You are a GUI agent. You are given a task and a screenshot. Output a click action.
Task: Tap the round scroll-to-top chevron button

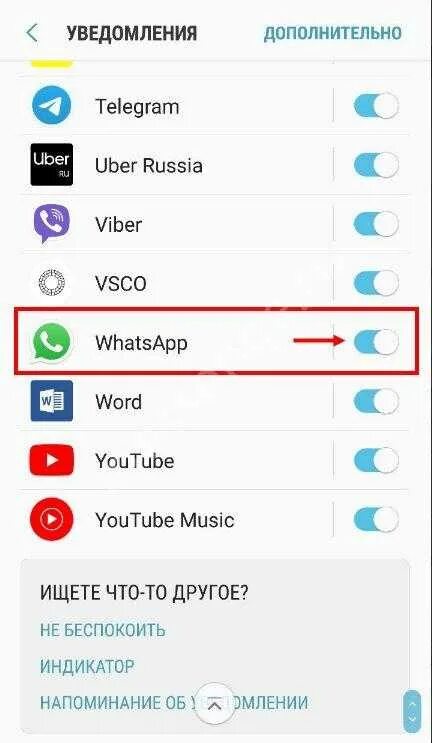click(x=215, y=705)
